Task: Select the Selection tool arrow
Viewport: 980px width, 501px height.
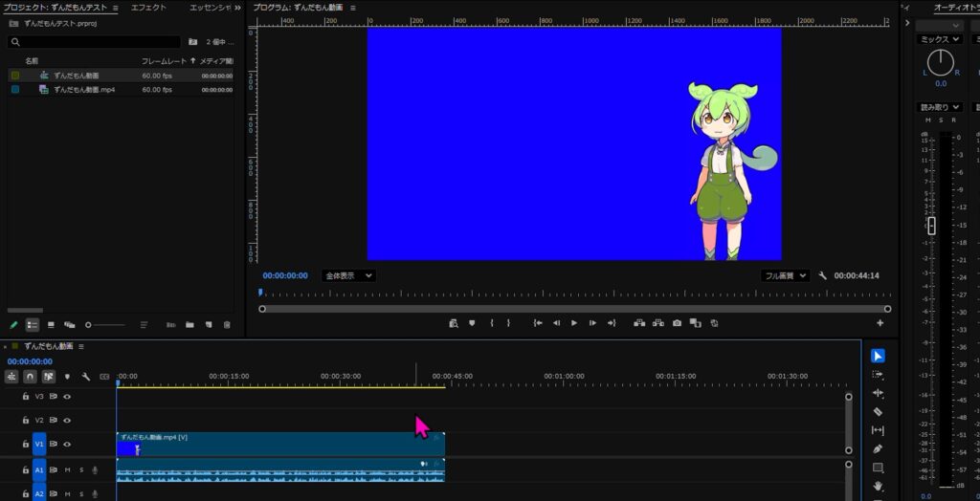Action: tap(878, 356)
